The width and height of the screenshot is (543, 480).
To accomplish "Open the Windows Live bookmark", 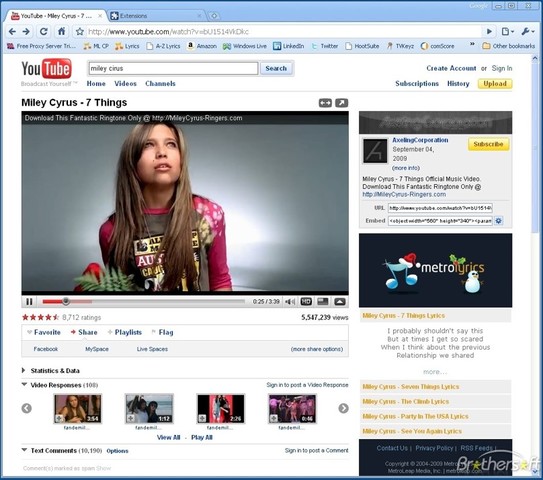I will (244, 46).
